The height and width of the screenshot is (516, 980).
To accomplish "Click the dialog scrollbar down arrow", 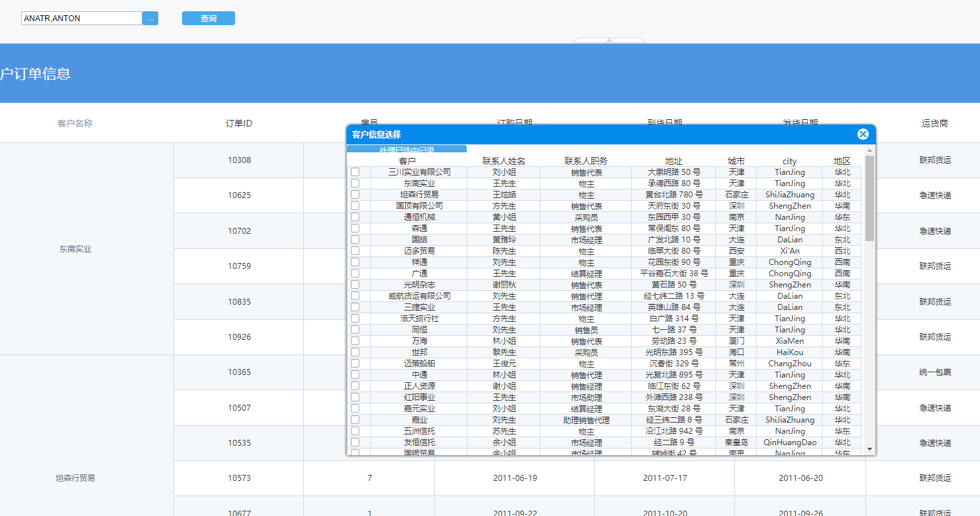I will 869,449.
